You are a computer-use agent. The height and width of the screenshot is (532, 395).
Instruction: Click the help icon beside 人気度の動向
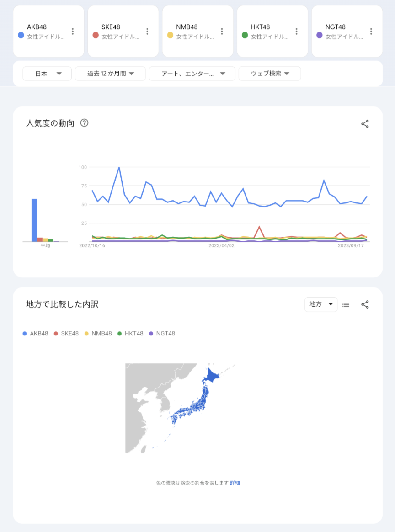point(84,123)
